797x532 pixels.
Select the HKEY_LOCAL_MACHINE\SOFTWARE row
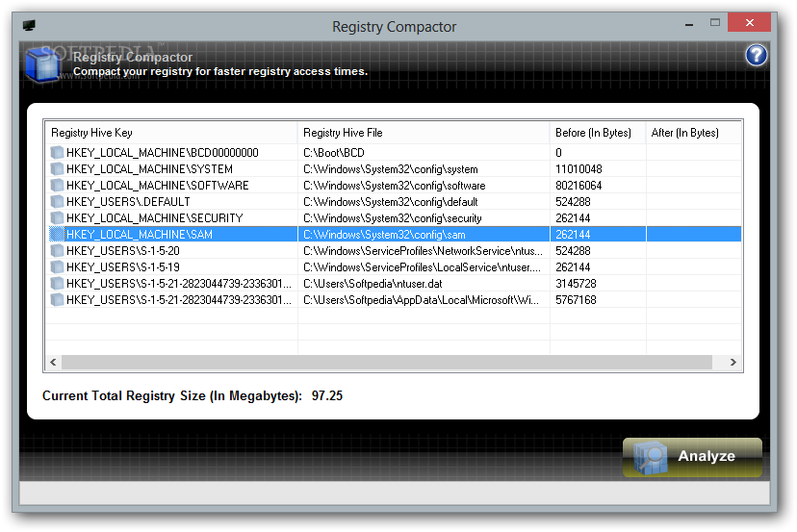[x=394, y=185]
